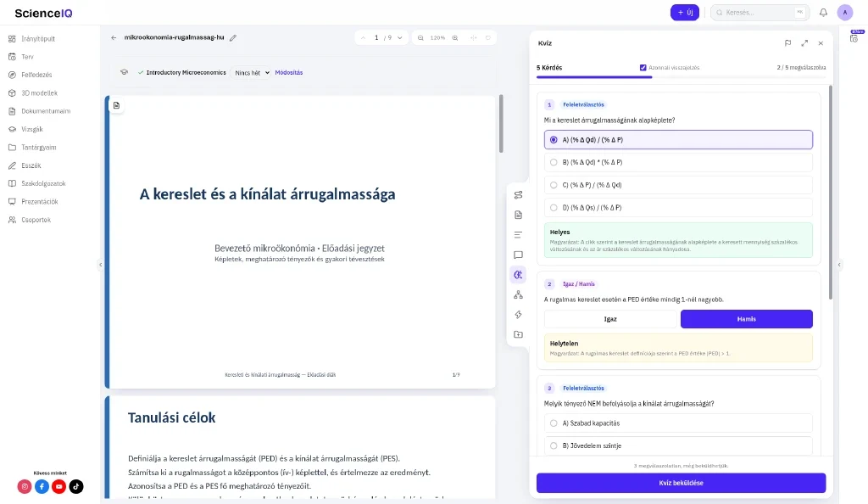The image size is (868, 504).
Task: Choose Igaz for question 2
Action: 610,319
